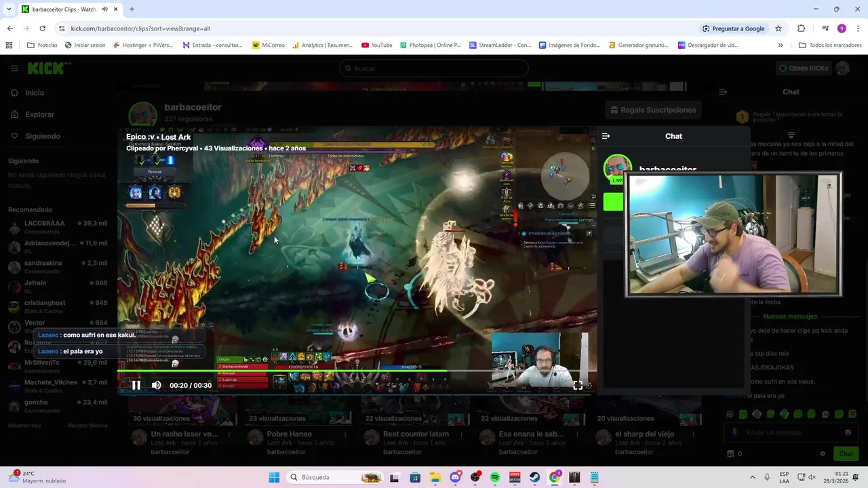This screenshot has width=868, height=488.
Task: Click the Obtén KICKs button
Action: tap(803, 68)
